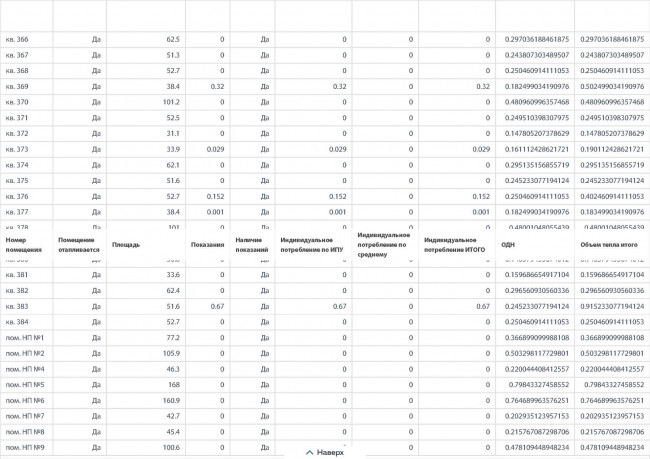Click row label пом. НП №2
Screen dimensions: 650x459
25,353
